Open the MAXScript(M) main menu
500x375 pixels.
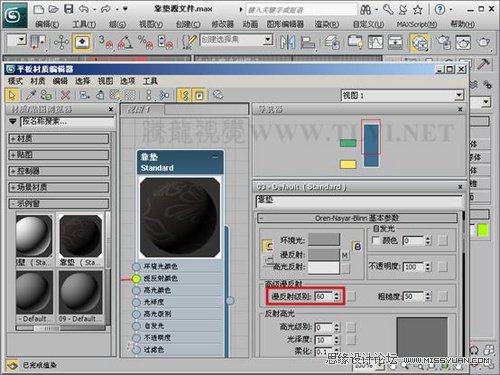click(x=417, y=24)
